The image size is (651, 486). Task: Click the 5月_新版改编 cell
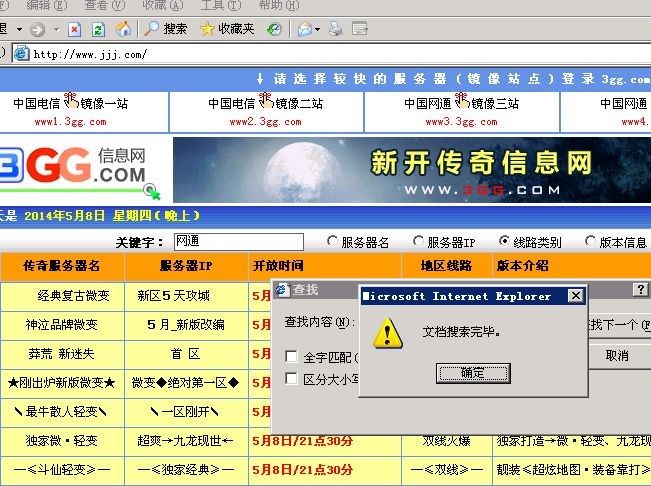(186, 325)
